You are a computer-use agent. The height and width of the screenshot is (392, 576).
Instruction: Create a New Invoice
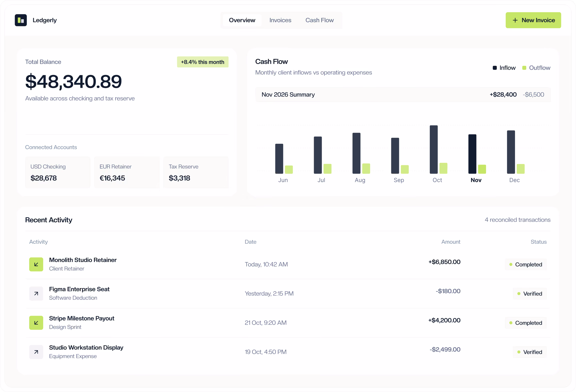coord(533,20)
